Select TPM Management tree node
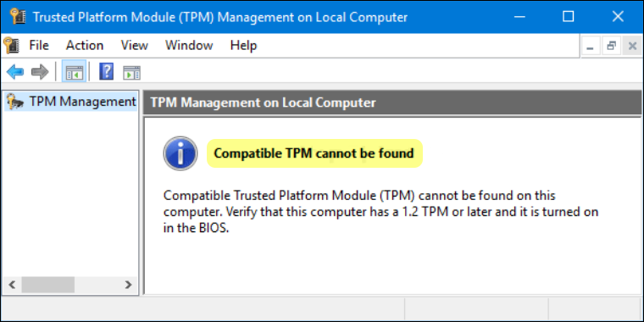Image resolution: width=644 pixels, height=322 pixels. (70, 102)
